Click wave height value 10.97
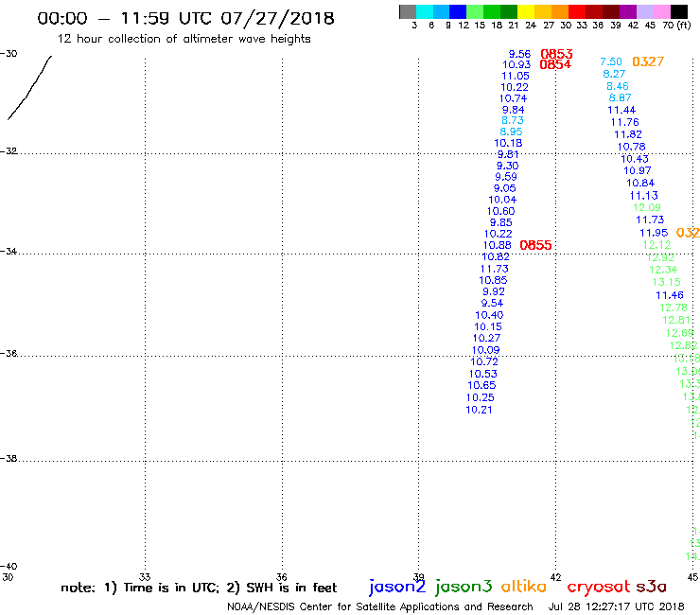This screenshot has height=615, width=700. [637, 170]
